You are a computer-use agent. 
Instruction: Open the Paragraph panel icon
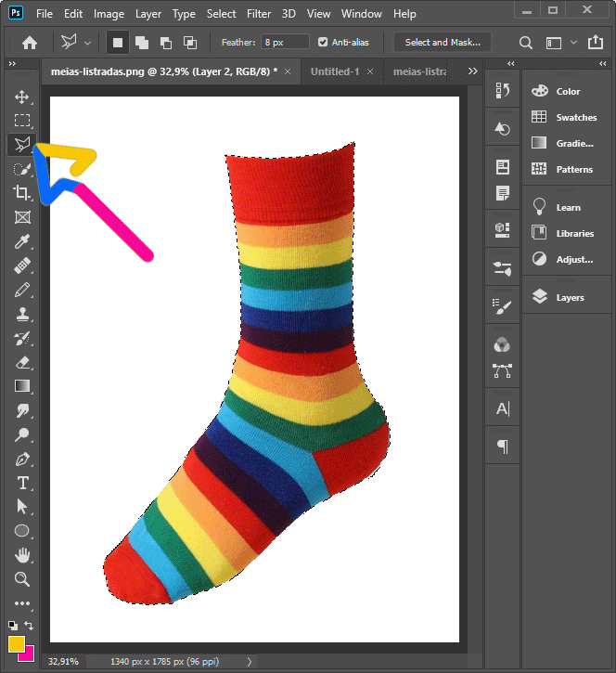pos(502,447)
